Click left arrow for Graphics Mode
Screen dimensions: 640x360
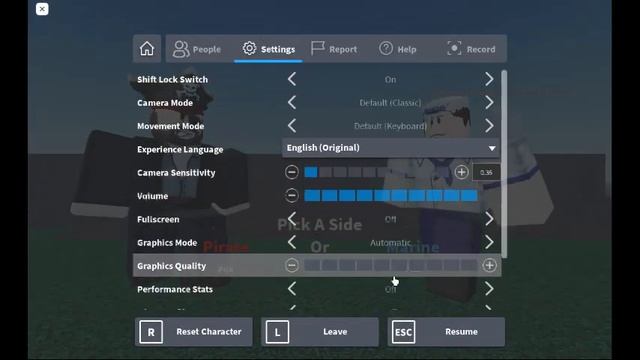[x=292, y=242]
